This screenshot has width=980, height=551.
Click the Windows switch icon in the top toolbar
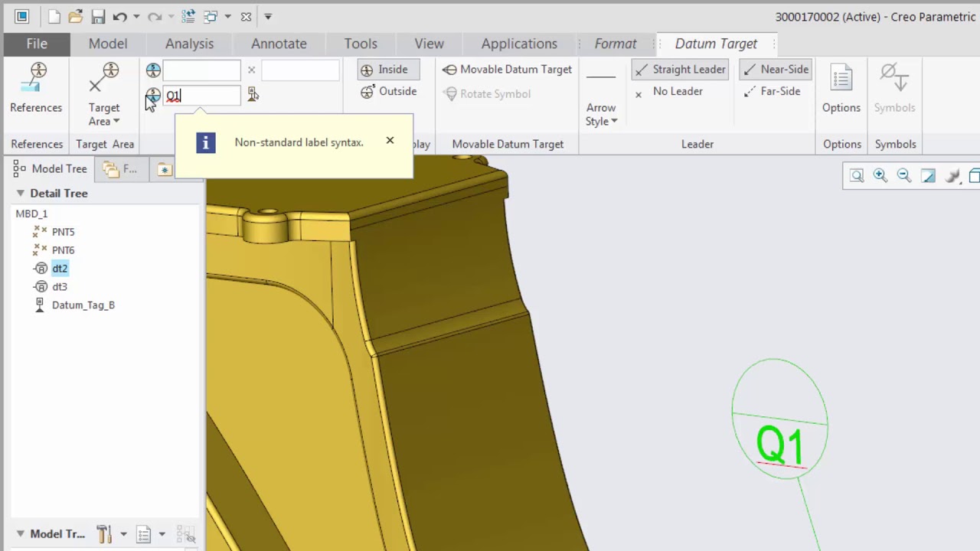click(210, 16)
